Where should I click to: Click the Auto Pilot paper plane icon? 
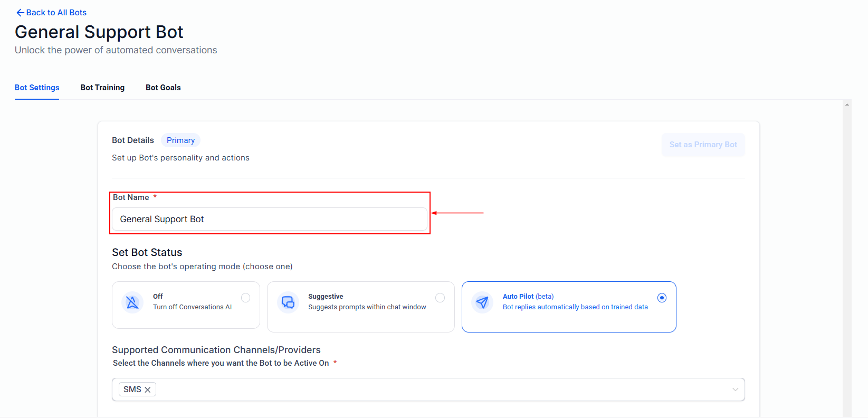click(482, 302)
